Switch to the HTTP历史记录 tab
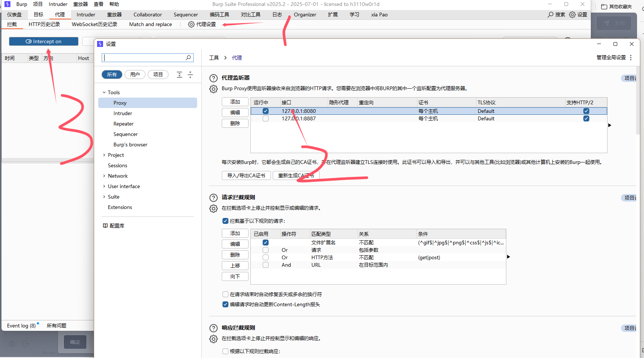Screen dimensions: 644x358 (x=44, y=24)
